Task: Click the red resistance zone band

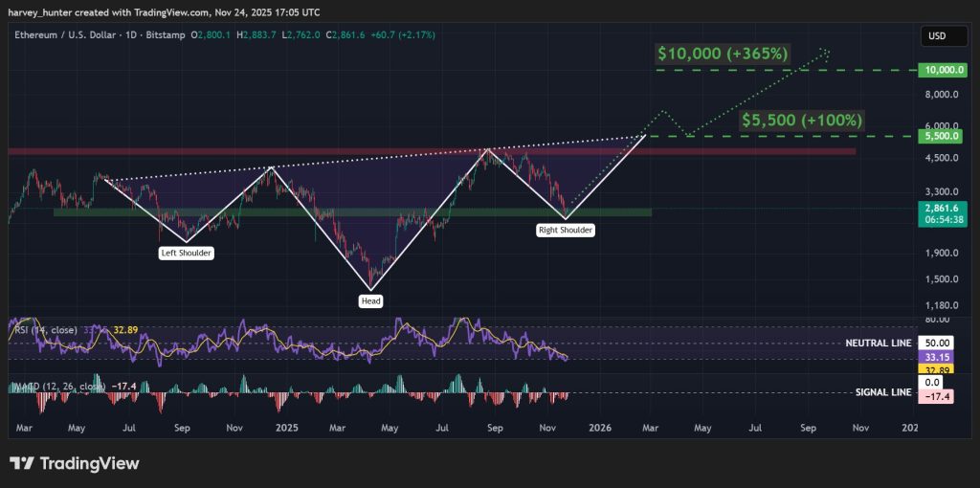Action: (432, 152)
